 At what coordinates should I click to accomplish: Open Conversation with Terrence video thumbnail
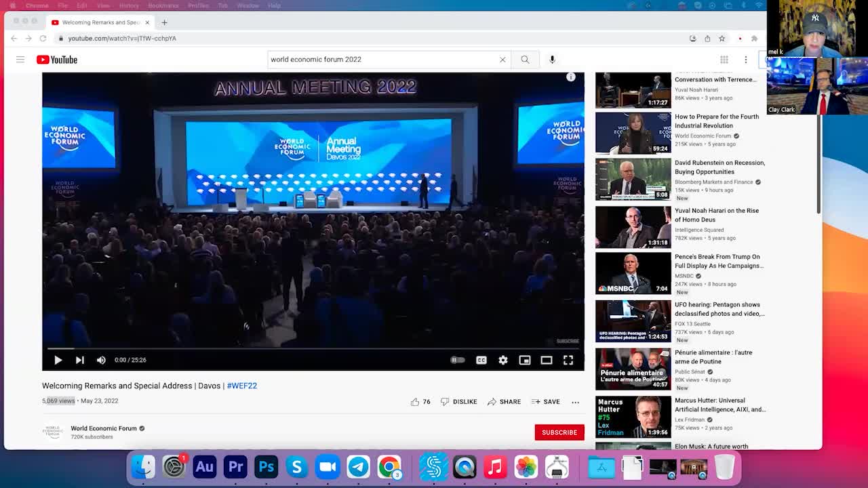pos(633,90)
